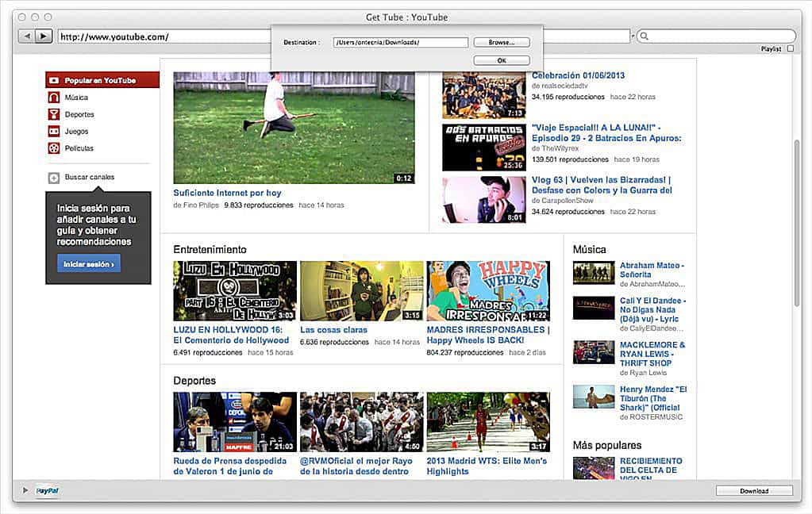The image size is (812, 514).
Task: Select the Música headphones icon
Action: (54, 98)
